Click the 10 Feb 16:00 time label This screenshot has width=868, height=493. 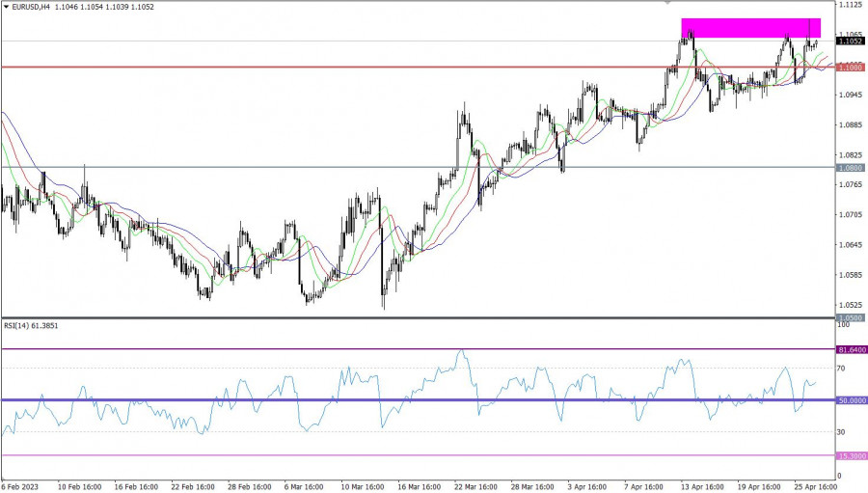80,487
